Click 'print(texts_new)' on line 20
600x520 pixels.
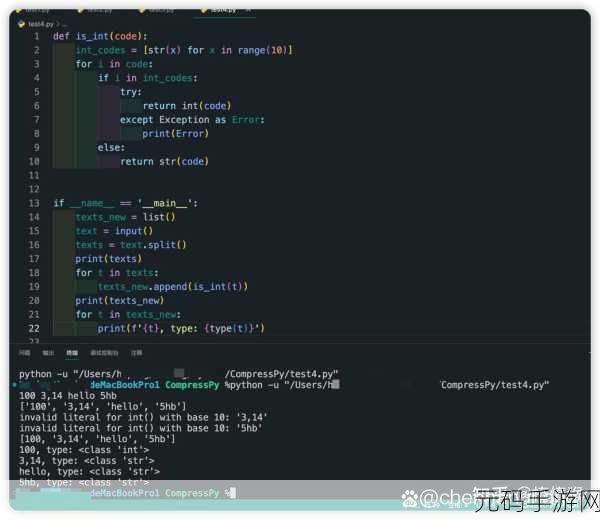120,300
